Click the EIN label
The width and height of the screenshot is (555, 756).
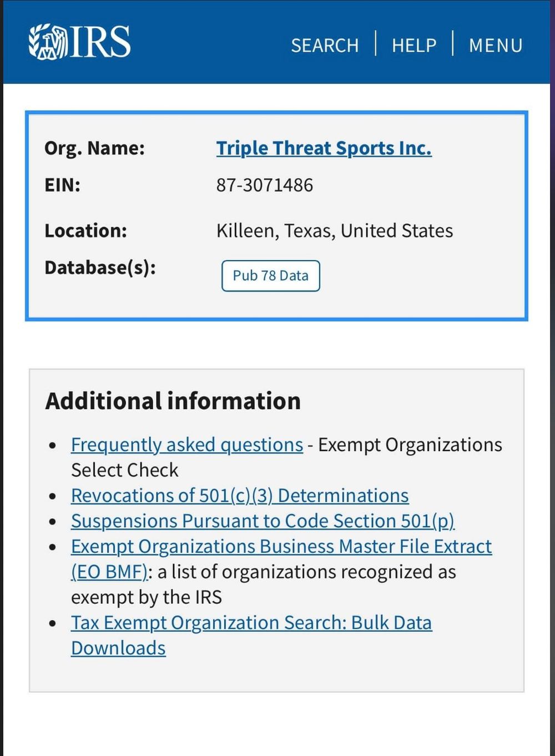62,185
